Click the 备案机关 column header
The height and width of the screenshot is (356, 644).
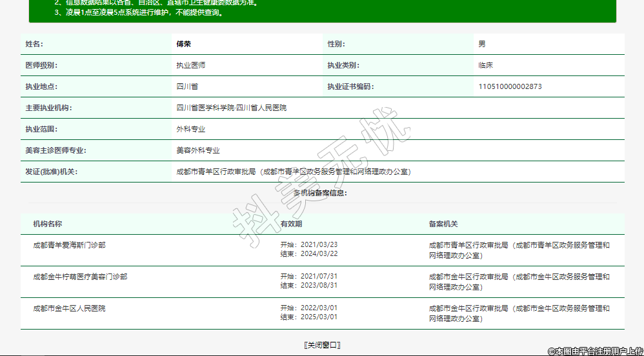[443, 224]
